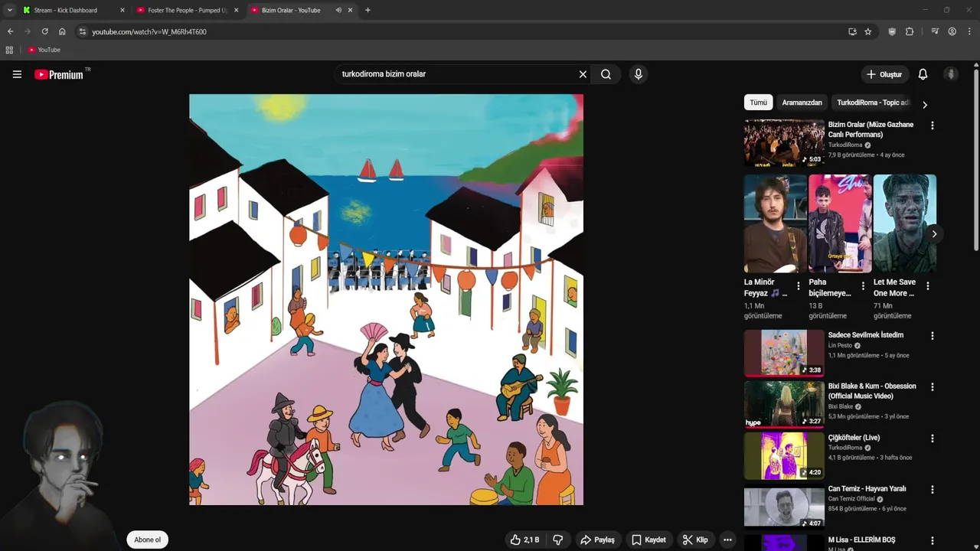
Task: Click the main video player artwork
Action: (386, 299)
